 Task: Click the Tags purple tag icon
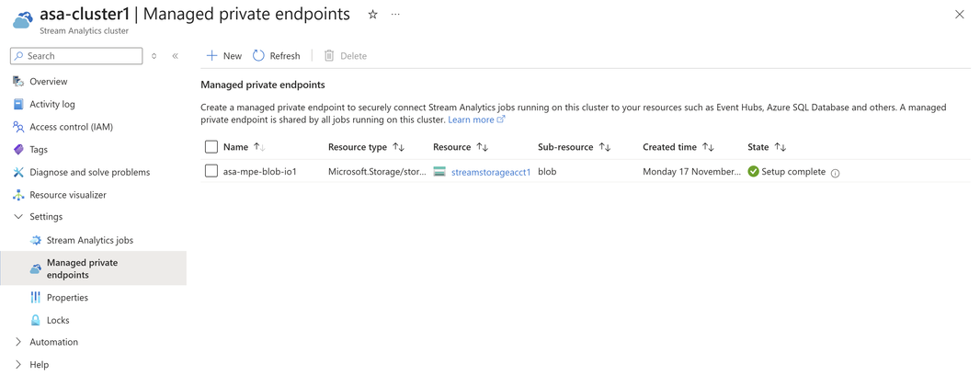pyautogui.click(x=18, y=150)
